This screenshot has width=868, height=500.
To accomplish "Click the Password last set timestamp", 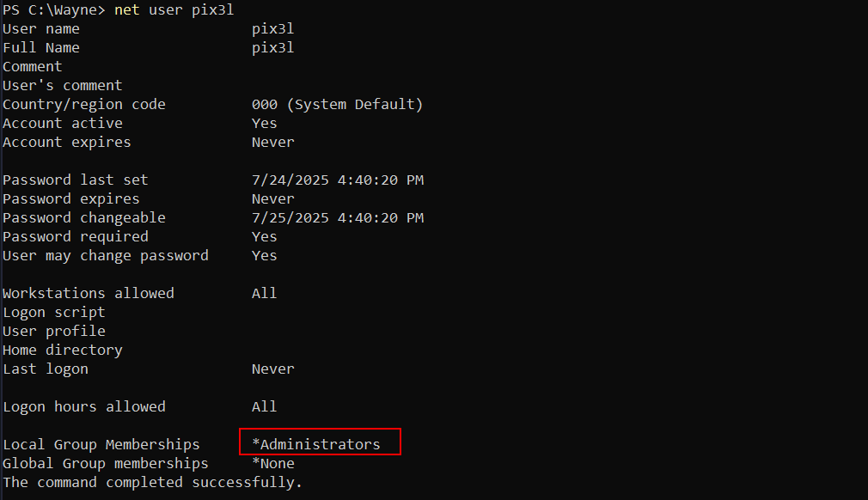I will [338, 180].
